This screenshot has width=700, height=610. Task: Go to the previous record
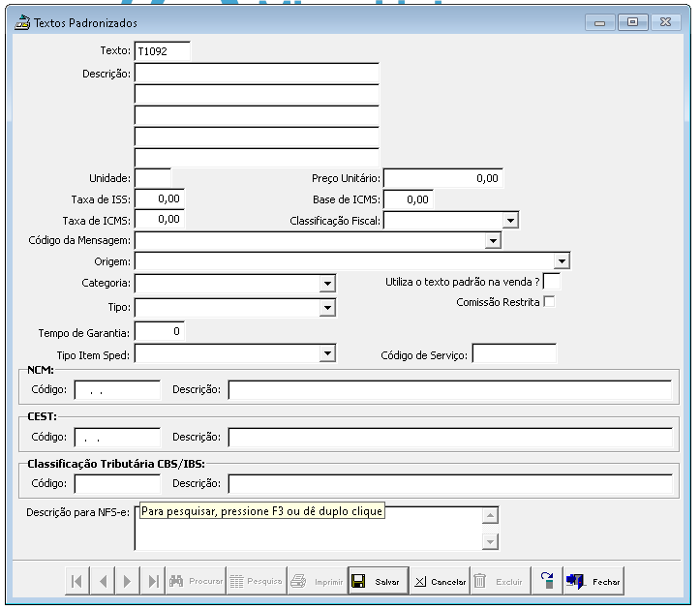[103, 581]
